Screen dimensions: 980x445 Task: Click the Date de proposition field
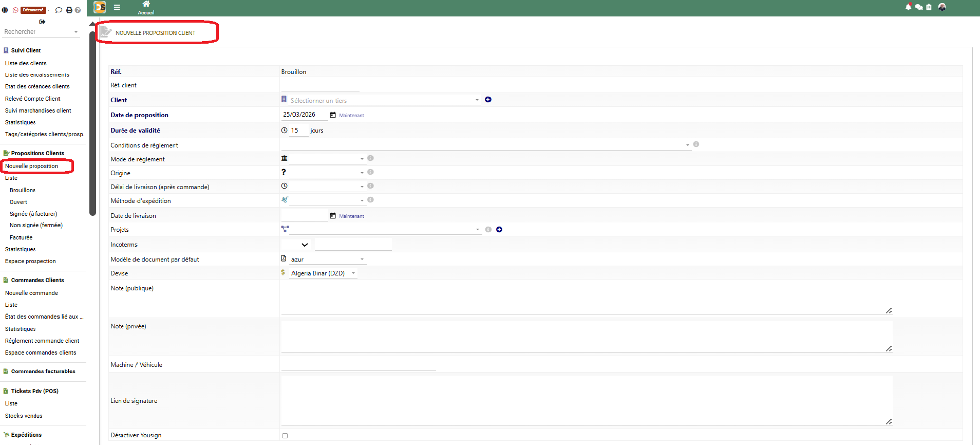tap(304, 115)
